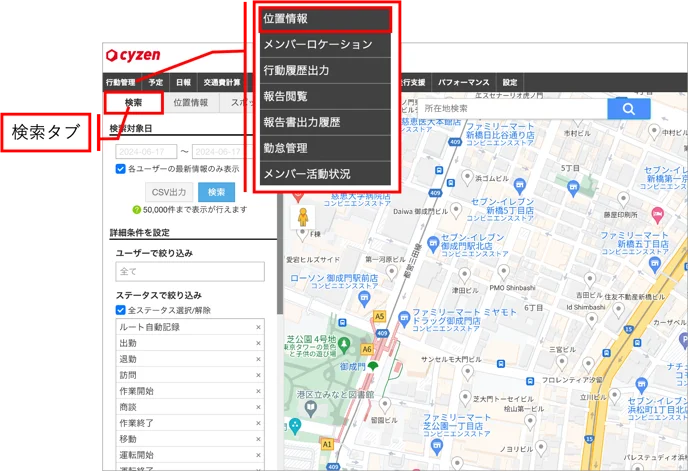Remove the 商談 status tag
688x471 pixels.
click(x=258, y=407)
